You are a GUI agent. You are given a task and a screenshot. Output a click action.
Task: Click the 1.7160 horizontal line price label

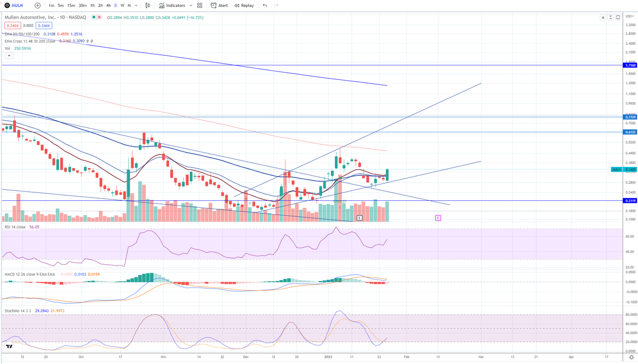click(x=631, y=65)
